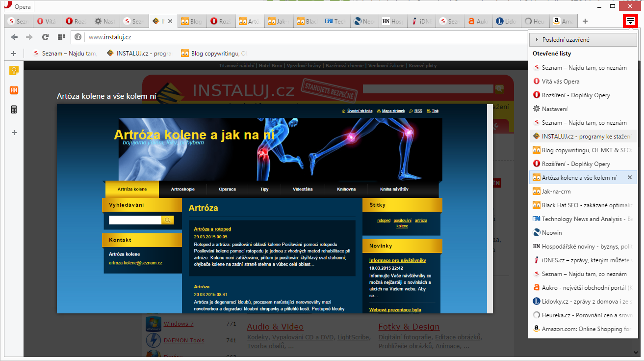The height and width of the screenshot is (361, 644).
Task: Switch to the Neo tab
Action: [x=364, y=21]
